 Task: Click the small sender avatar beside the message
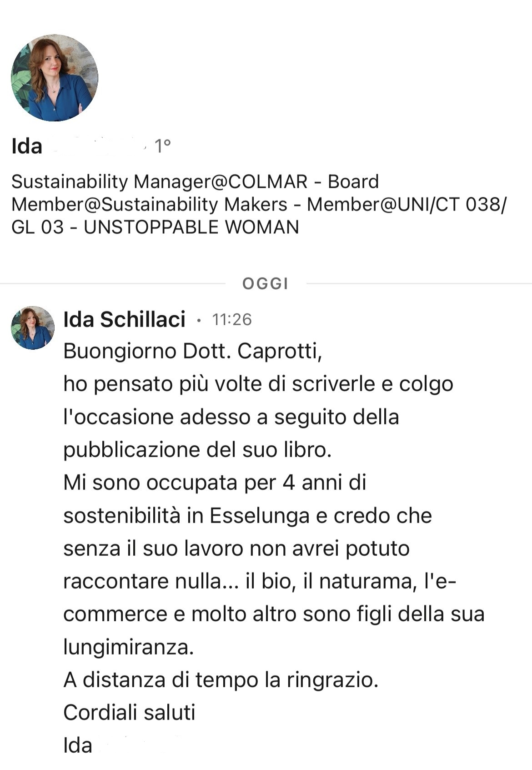click(33, 328)
